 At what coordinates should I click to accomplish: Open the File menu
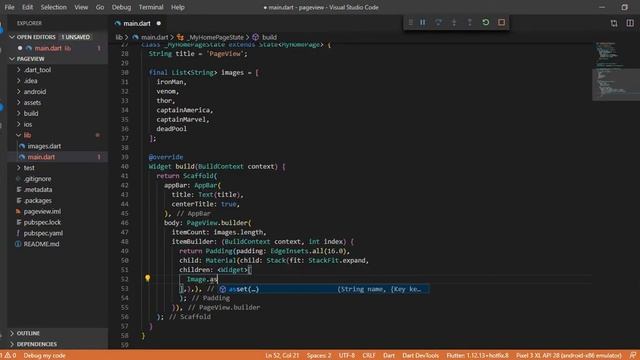[9, 7]
